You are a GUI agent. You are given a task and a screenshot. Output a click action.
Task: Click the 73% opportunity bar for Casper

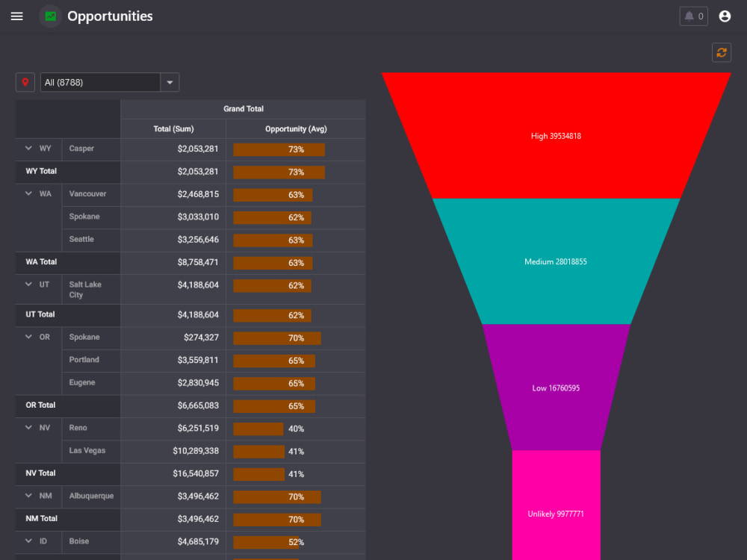(x=279, y=149)
